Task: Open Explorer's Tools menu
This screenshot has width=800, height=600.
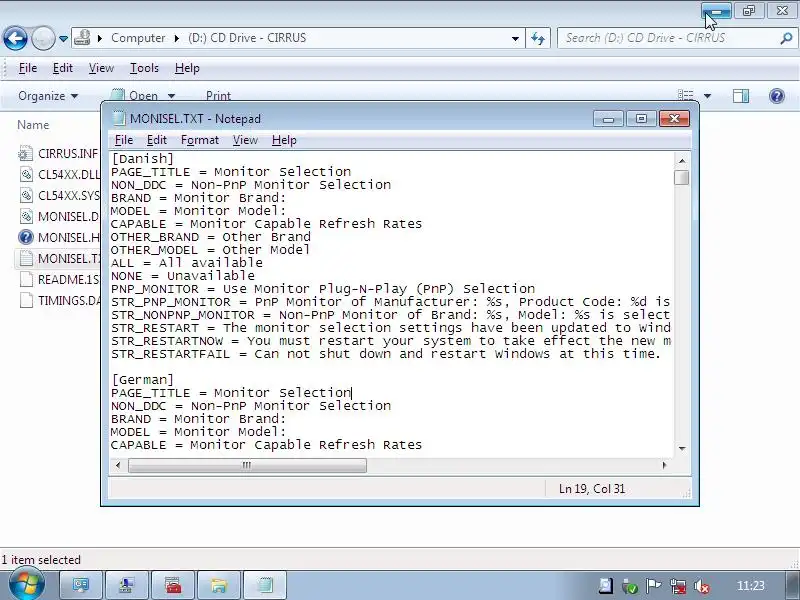Action: 144,68
